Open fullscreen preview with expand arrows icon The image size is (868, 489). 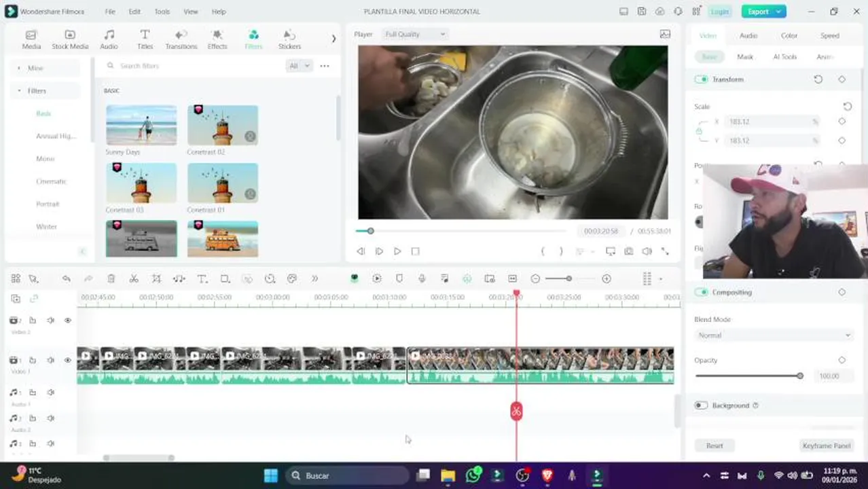click(x=665, y=251)
